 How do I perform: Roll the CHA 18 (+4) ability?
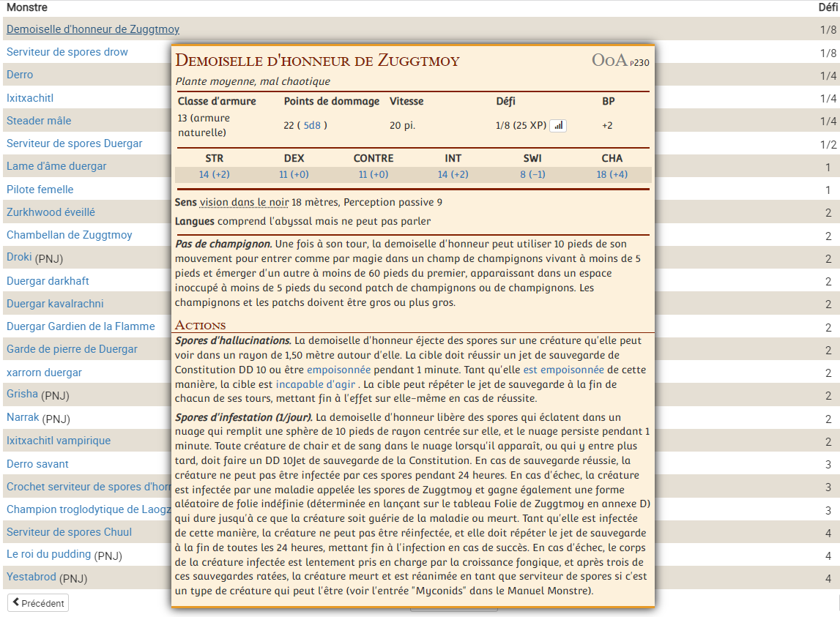tap(612, 175)
